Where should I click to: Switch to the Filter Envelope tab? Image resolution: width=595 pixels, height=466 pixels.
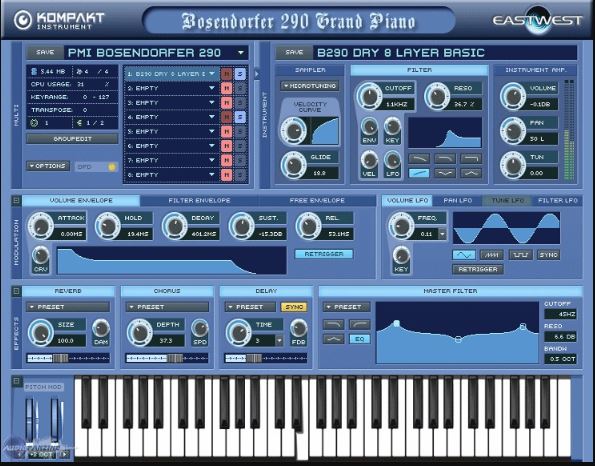199,200
